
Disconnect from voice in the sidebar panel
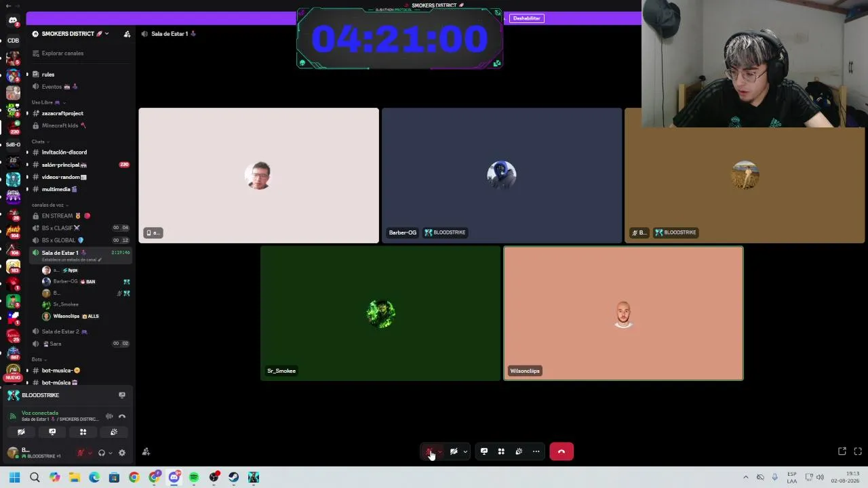tap(122, 416)
